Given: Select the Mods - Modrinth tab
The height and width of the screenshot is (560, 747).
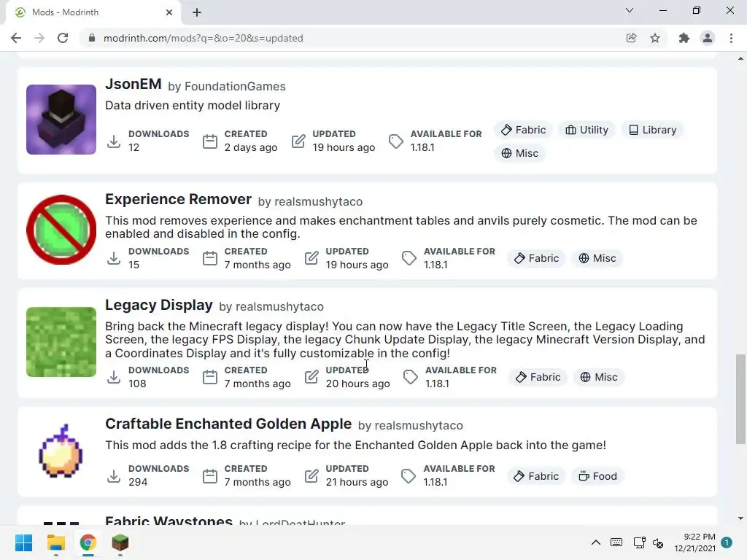Looking at the screenshot, I should click(x=93, y=12).
